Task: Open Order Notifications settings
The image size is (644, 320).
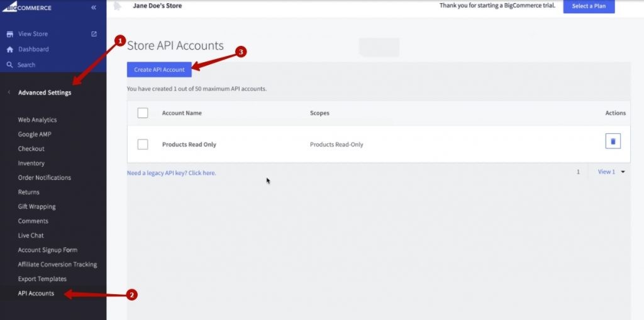Action: (x=45, y=177)
